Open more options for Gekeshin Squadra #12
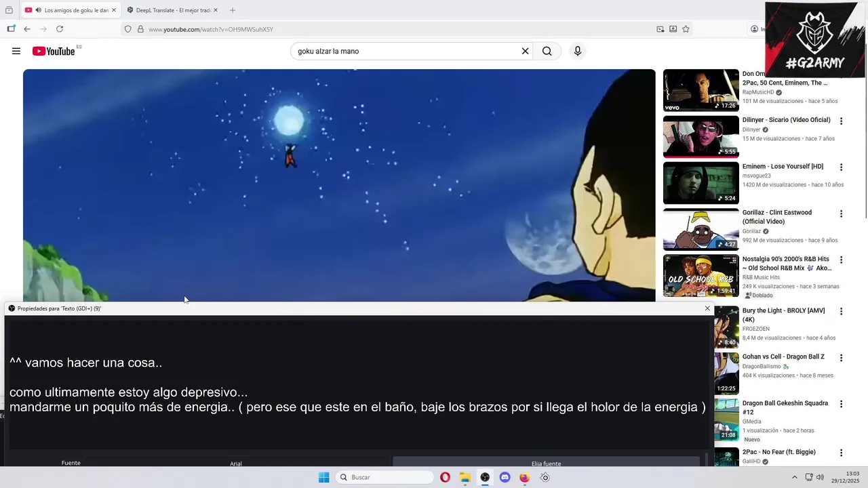This screenshot has height=488, width=868. point(841,404)
